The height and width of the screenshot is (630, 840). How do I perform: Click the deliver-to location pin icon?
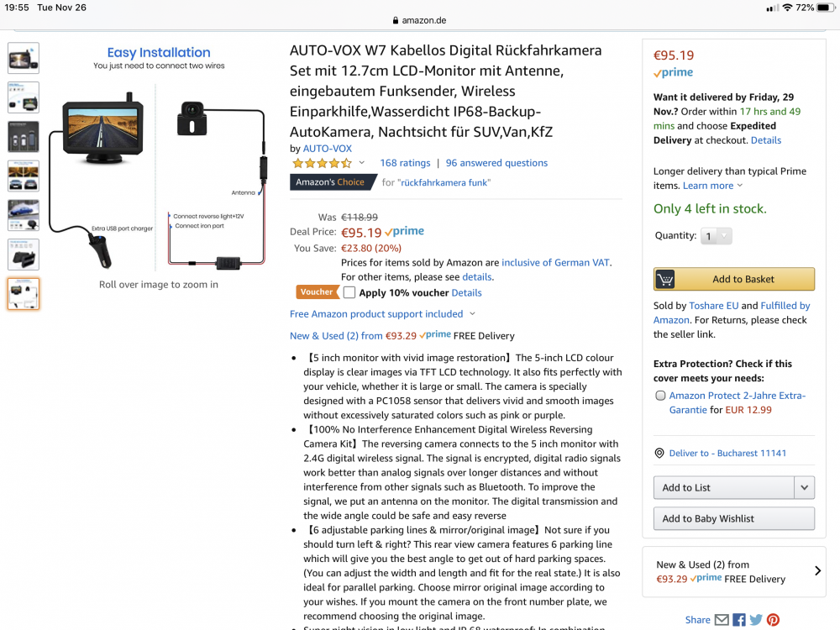pyautogui.click(x=660, y=453)
